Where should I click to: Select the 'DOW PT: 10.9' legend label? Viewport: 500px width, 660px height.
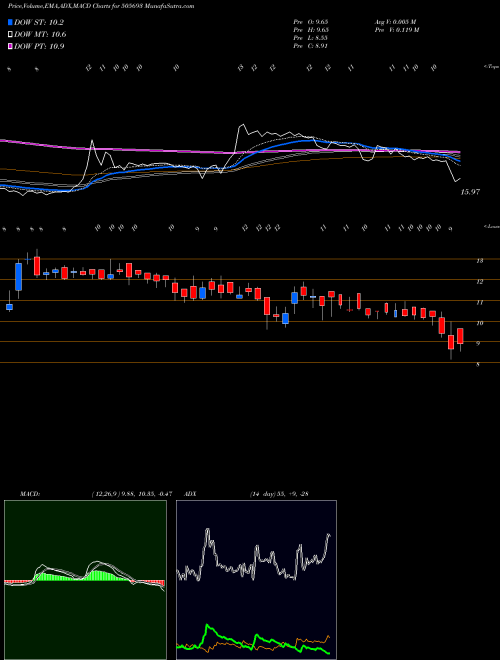pyautogui.click(x=39, y=46)
